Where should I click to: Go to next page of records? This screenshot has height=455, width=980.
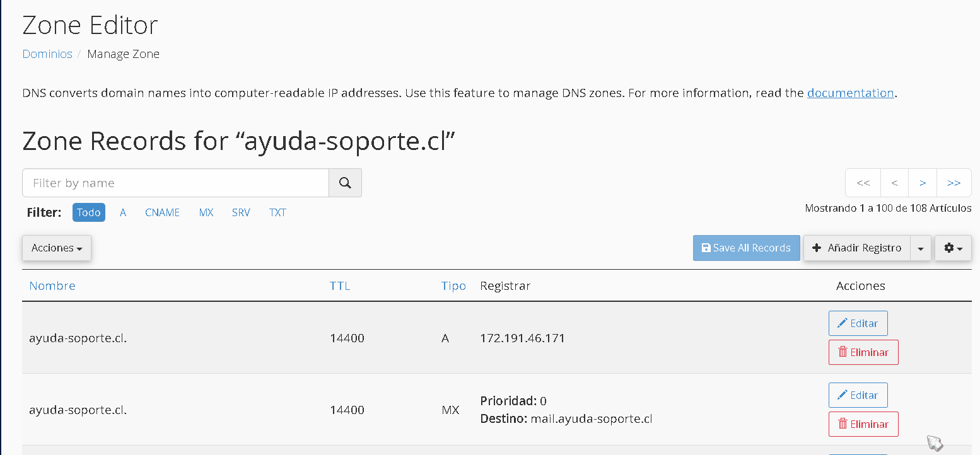923,183
